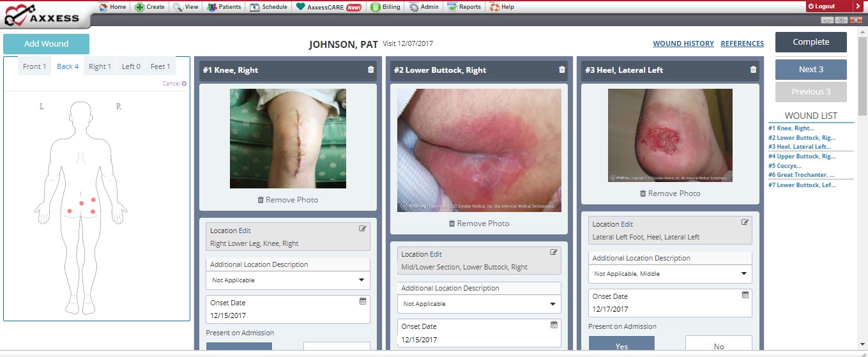Expand Lower Buttock Additional Location Description dropdown

552,304
